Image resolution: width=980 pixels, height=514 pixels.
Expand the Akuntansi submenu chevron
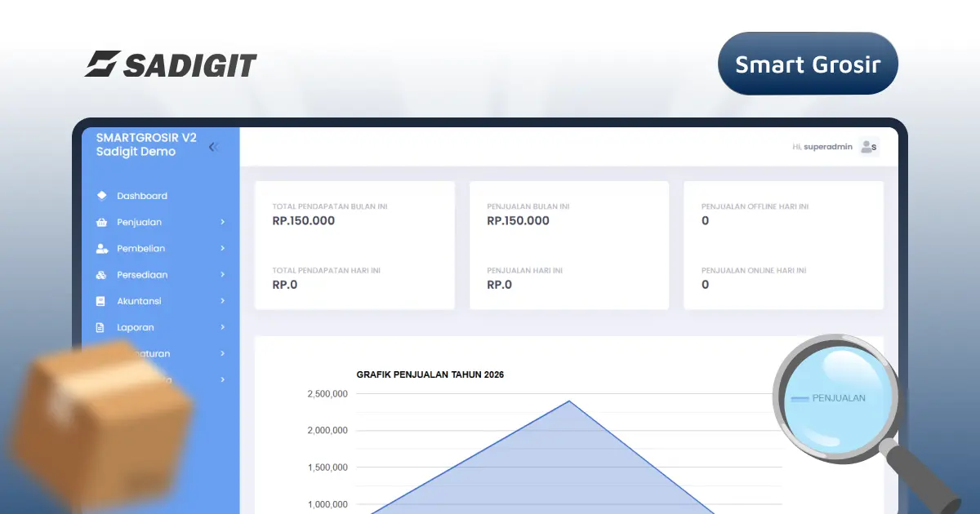tap(222, 301)
